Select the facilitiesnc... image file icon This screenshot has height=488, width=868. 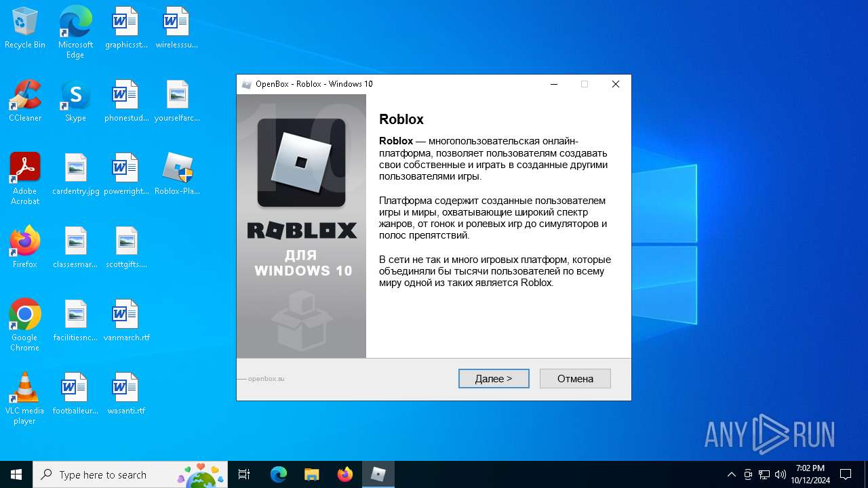(75, 321)
